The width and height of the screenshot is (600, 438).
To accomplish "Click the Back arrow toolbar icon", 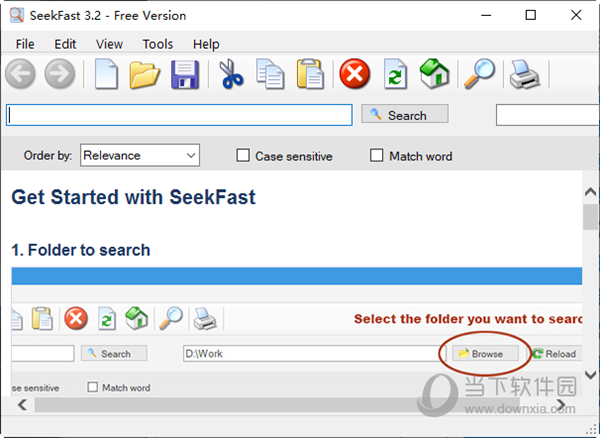I will [x=20, y=73].
